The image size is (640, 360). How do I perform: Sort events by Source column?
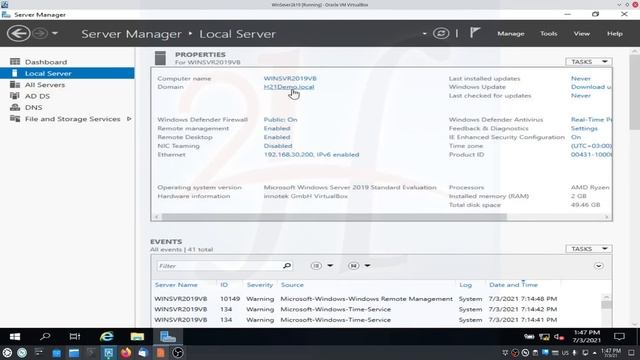[292, 285]
